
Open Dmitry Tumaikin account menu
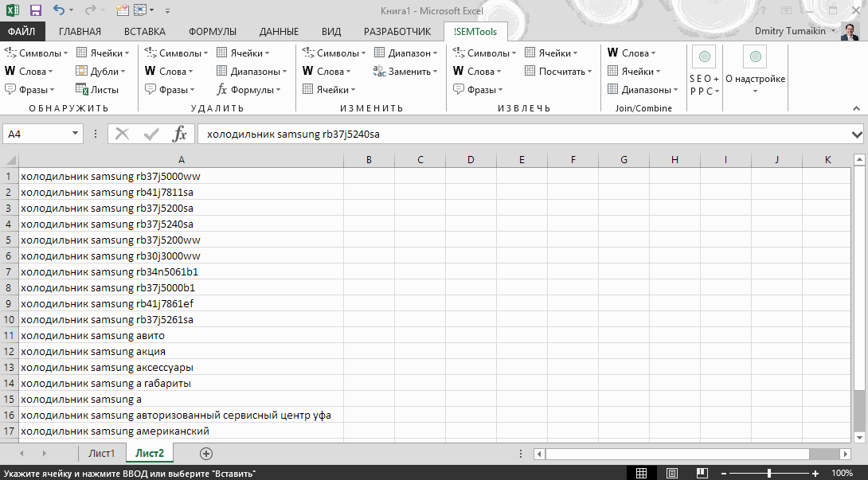(795, 31)
